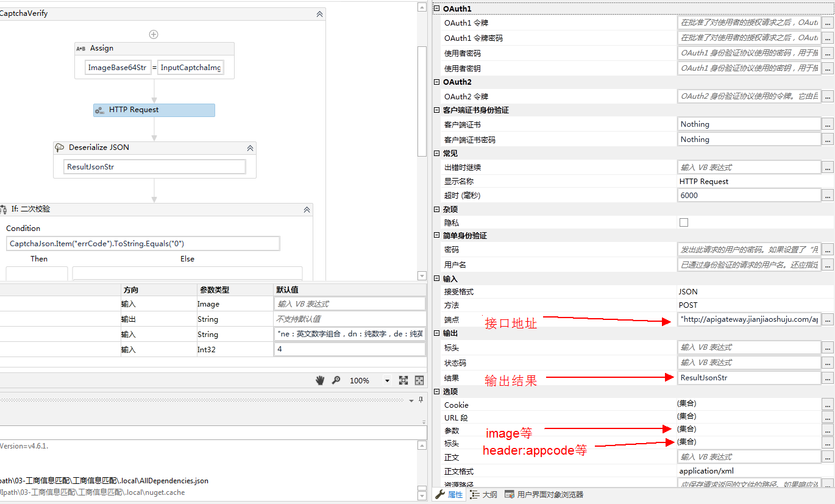Switch to the 属性 tab

point(449,495)
